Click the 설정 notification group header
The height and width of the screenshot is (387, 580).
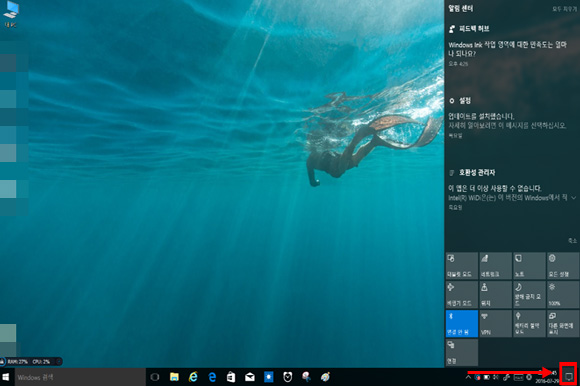[x=460, y=101]
